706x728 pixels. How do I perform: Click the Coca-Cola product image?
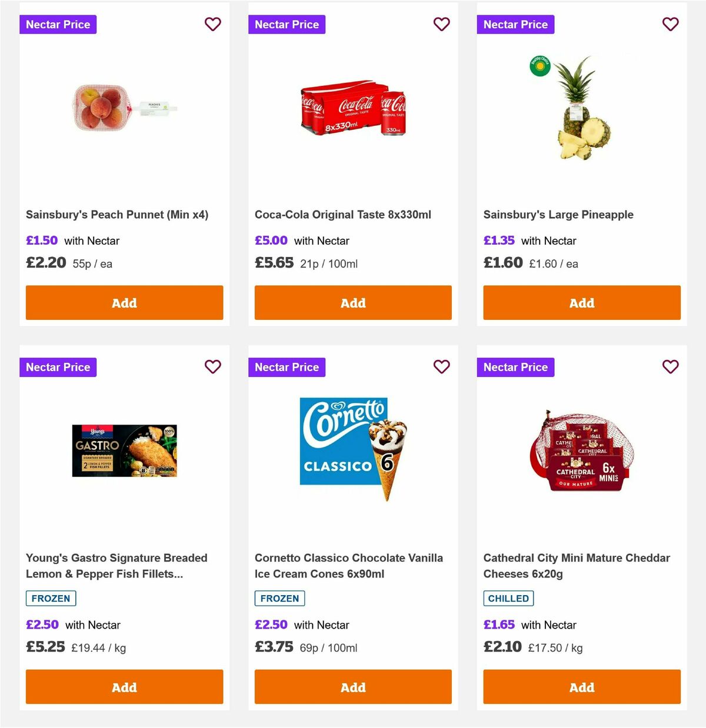coord(353,112)
